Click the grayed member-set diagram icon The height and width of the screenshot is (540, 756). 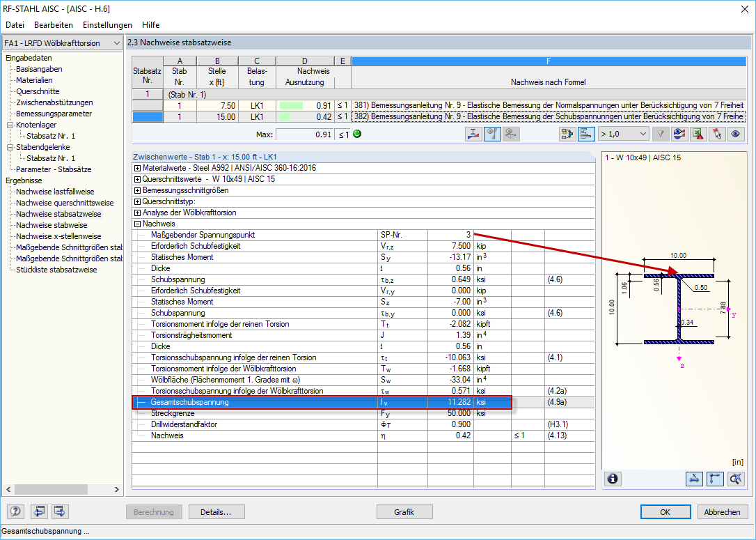pos(510,134)
